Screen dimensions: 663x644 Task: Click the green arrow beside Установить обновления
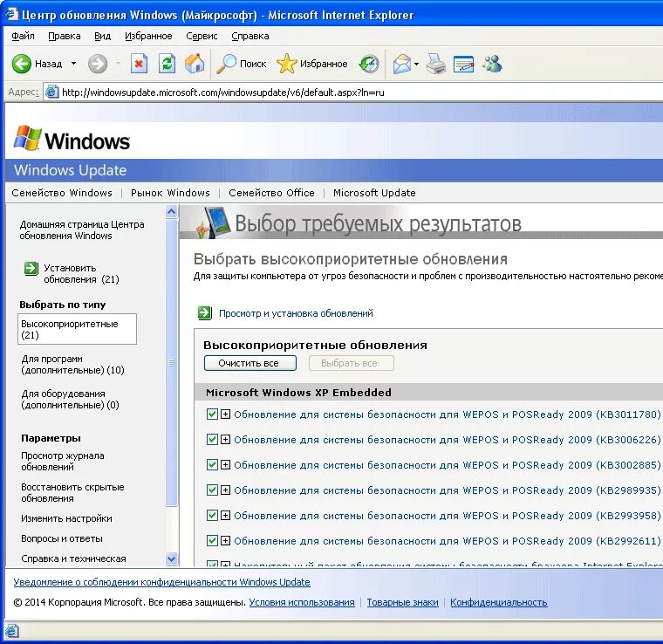(31, 268)
